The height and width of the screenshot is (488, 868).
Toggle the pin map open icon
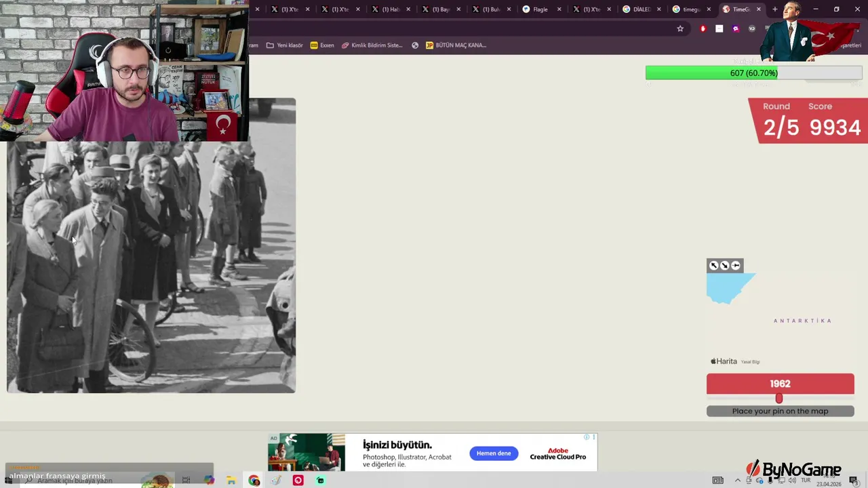click(x=736, y=266)
